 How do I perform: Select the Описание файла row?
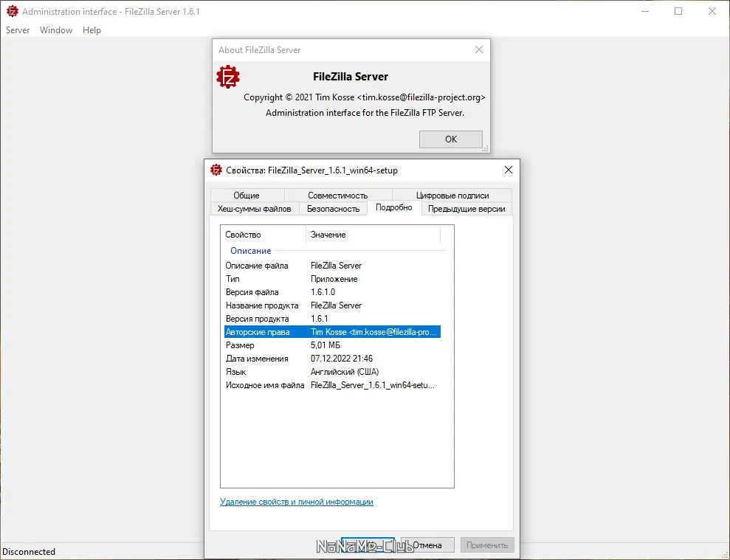tap(332, 266)
